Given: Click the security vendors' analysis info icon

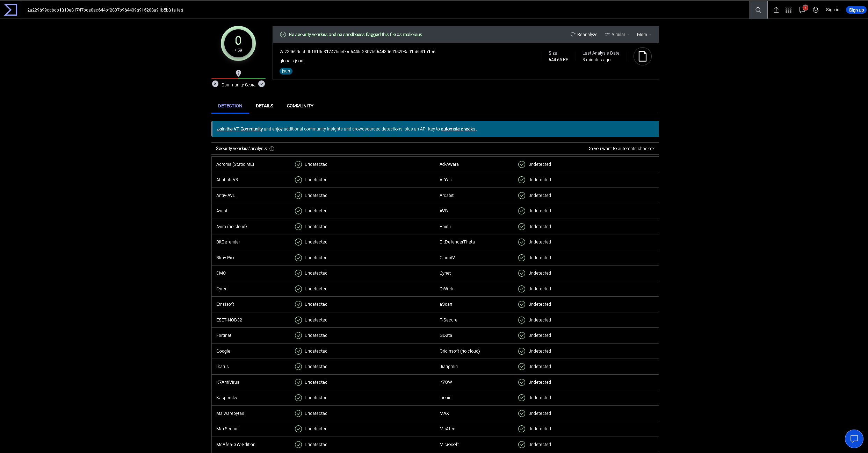Looking at the screenshot, I should [x=272, y=149].
